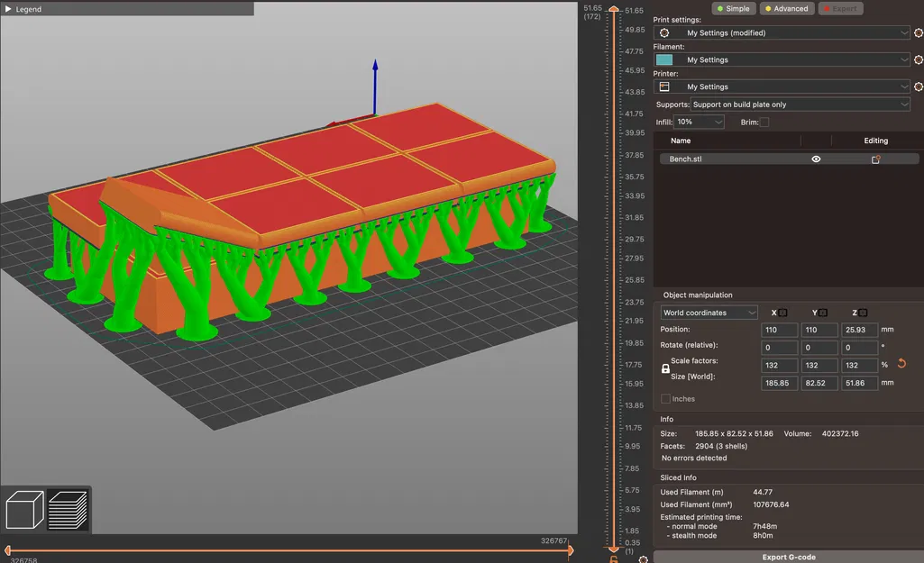Toggle X axis mirror icon

(x=782, y=313)
